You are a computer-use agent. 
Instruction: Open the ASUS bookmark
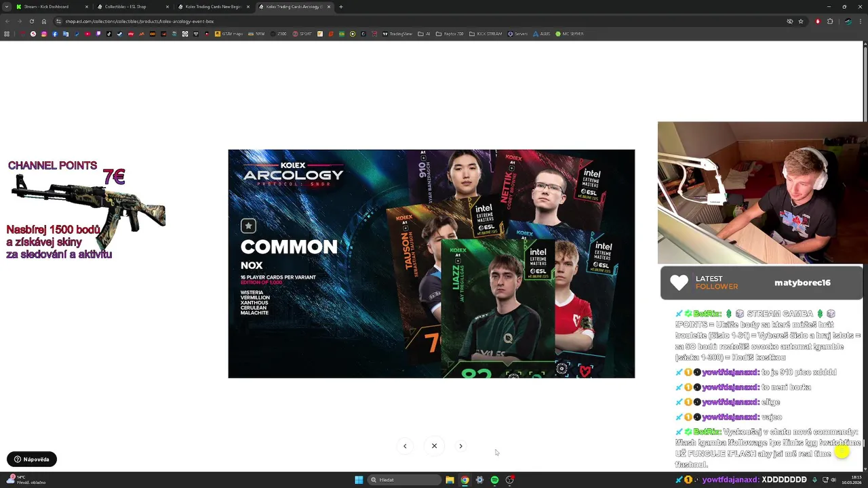pos(542,34)
